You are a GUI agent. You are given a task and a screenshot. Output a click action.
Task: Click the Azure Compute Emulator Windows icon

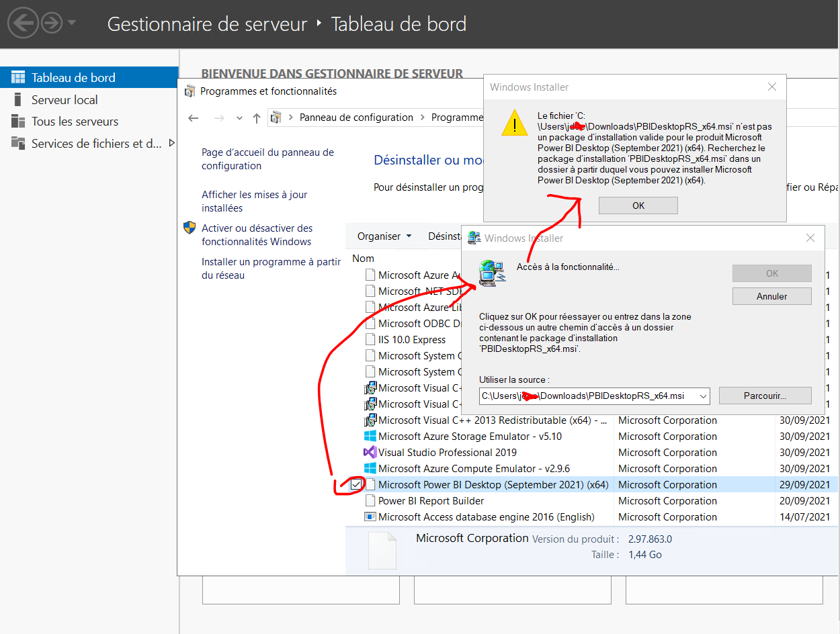point(370,469)
